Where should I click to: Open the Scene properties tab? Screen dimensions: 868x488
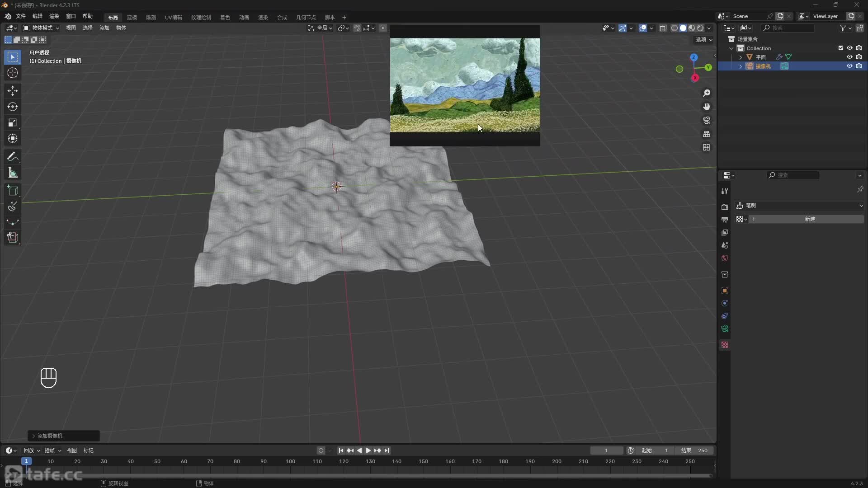pos(725,245)
